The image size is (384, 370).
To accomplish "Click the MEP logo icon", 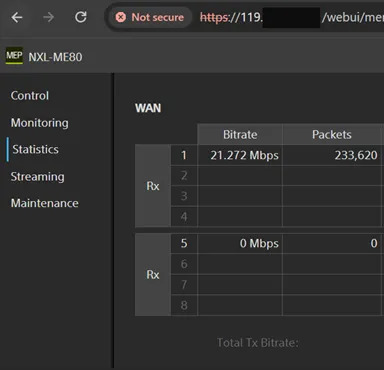I will (x=14, y=56).
